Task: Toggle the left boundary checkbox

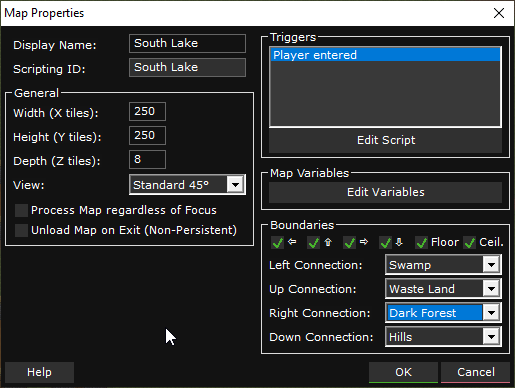Action: pos(277,243)
